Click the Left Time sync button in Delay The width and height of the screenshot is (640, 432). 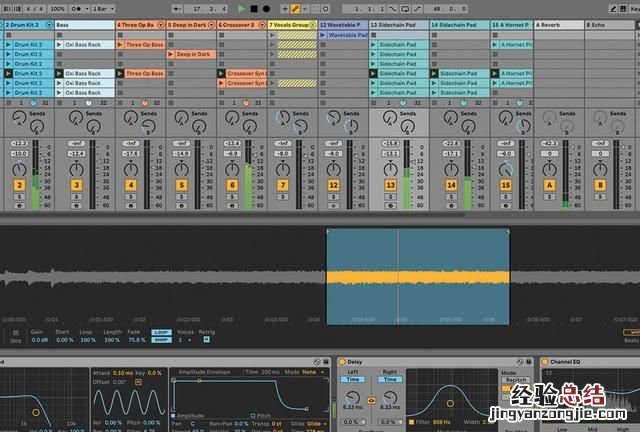[x=354, y=379]
